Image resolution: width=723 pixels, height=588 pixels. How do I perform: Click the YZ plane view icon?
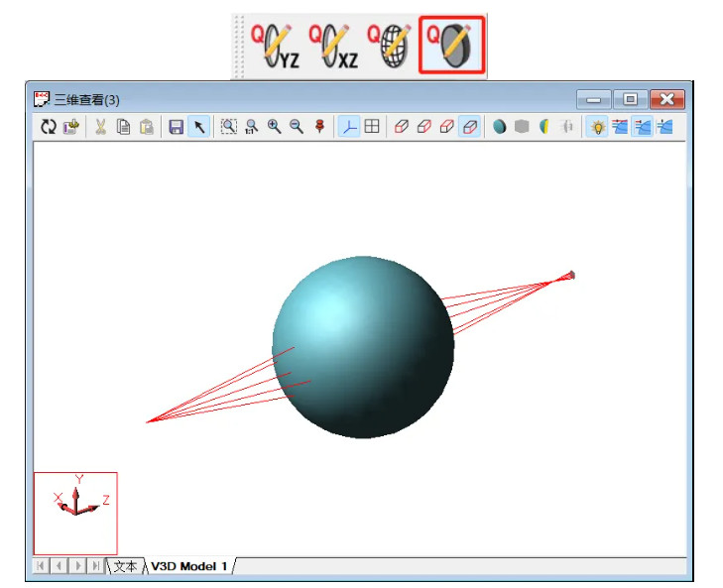click(275, 47)
